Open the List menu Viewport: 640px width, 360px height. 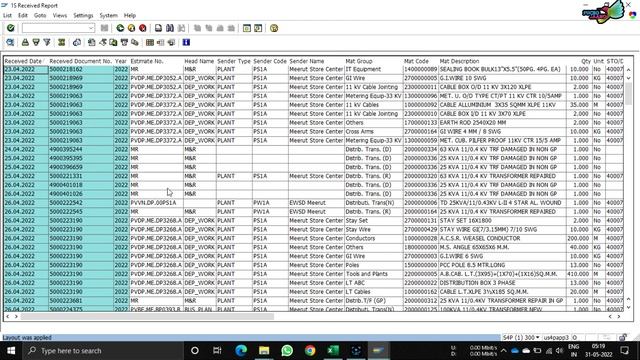pyautogui.click(x=7, y=16)
